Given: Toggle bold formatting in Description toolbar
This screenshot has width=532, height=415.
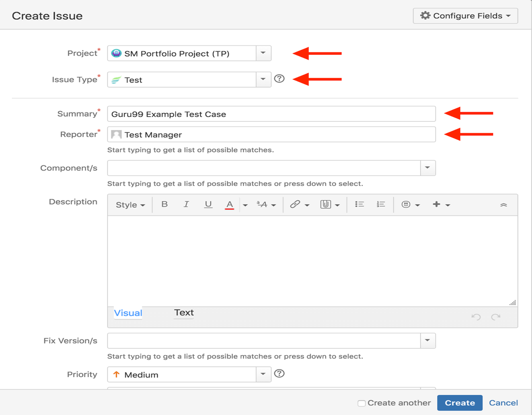Looking at the screenshot, I should point(164,204).
